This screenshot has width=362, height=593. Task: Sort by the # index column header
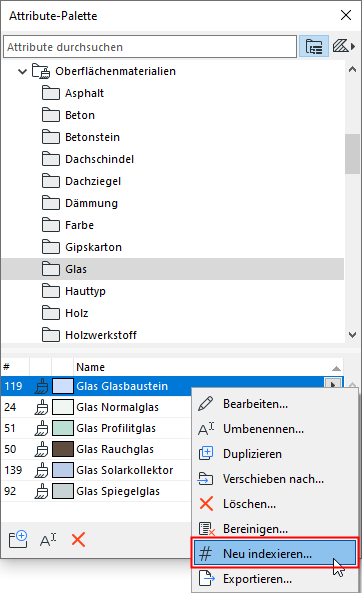pyautogui.click(x=15, y=367)
